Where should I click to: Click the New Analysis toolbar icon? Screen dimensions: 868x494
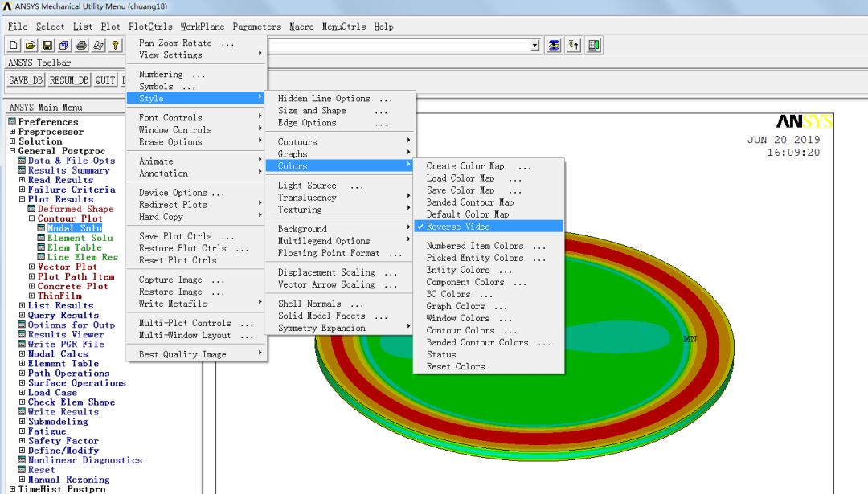(14, 45)
